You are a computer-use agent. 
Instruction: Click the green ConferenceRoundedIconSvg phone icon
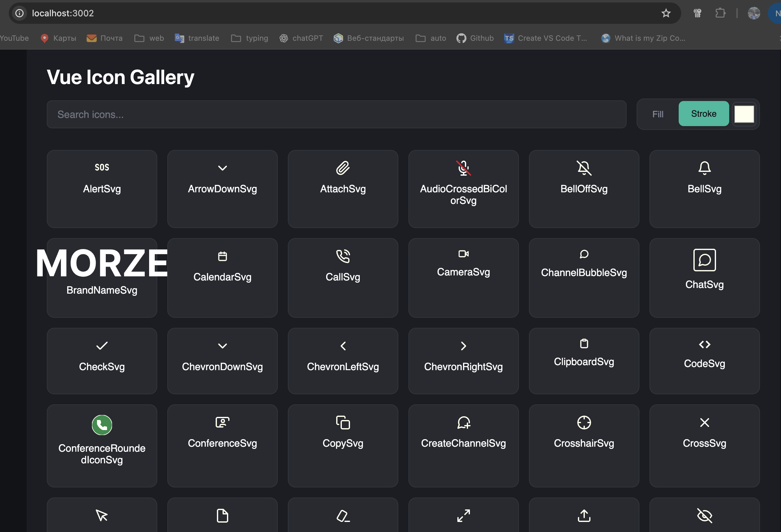tap(102, 425)
